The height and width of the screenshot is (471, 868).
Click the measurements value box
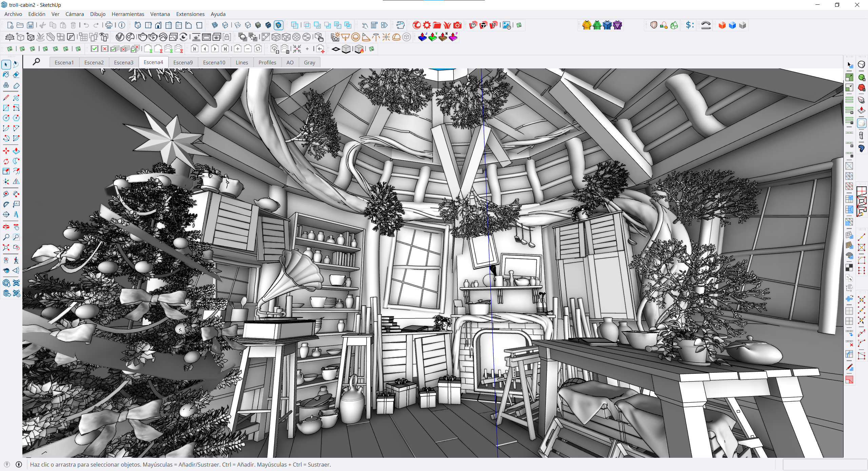pyautogui.click(x=825, y=464)
